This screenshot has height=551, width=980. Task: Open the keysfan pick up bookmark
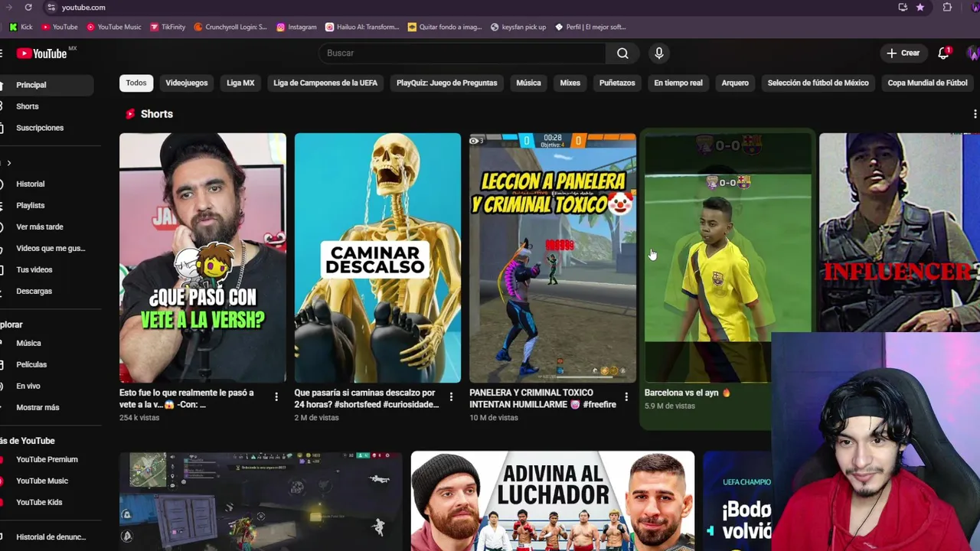pyautogui.click(x=518, y=27)
